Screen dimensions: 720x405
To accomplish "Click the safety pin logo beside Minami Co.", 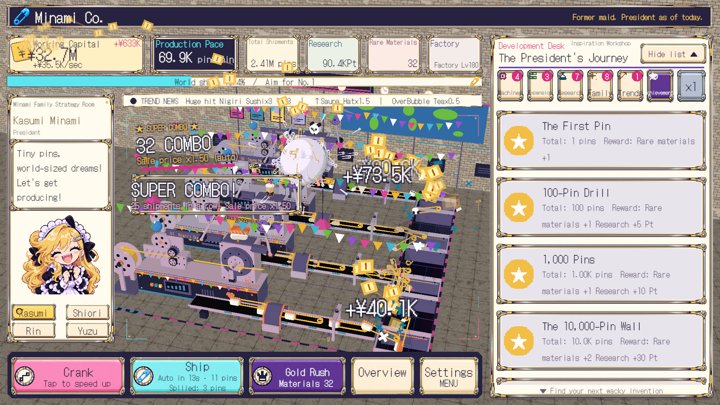I will [x=21, y=17].
